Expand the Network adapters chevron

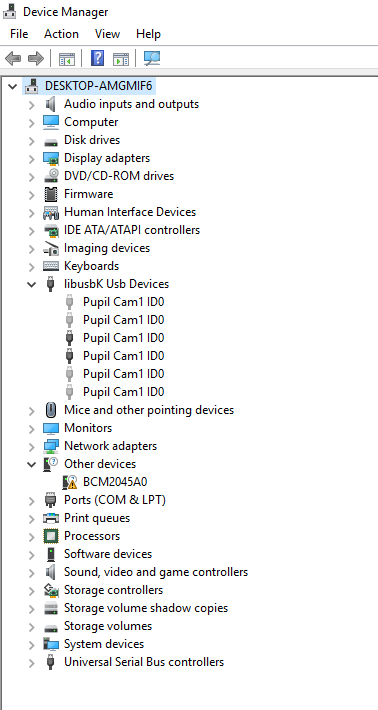tap(31, 447)
